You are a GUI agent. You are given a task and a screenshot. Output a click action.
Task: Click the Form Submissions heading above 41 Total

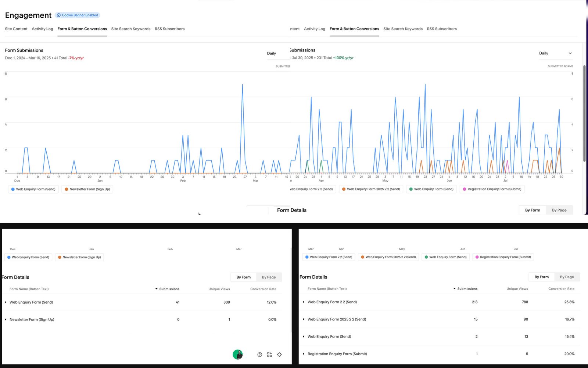pyautogui.click(x=24, y=50)
